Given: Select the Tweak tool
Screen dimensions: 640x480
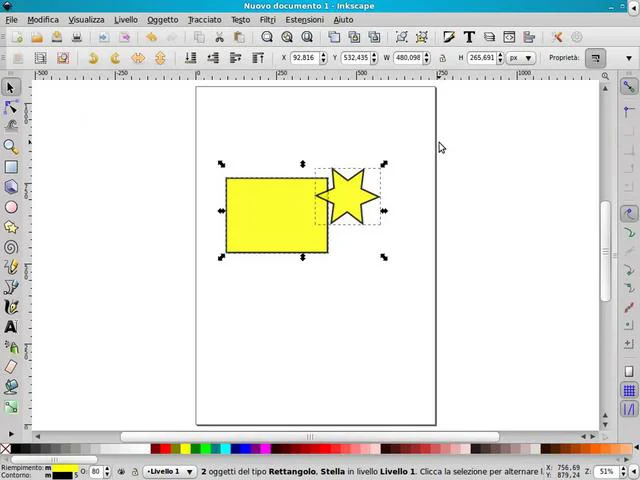Looking at the screenshot, I should coord(11,127).
